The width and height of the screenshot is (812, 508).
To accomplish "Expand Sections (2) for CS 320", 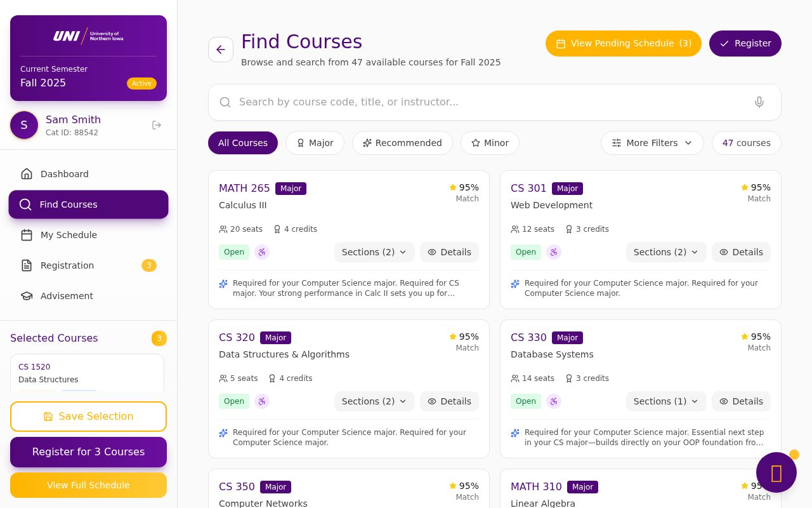I will [x=374, y=401].
